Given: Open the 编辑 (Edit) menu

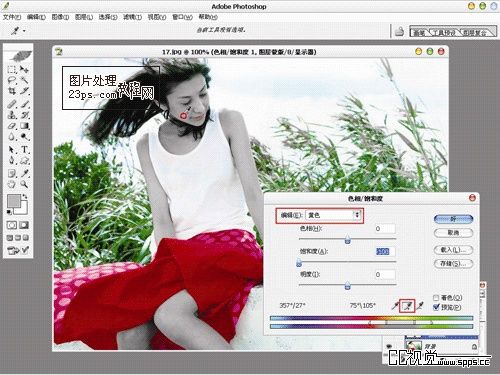Looking at the screenshot, I should tap(36, 17).
